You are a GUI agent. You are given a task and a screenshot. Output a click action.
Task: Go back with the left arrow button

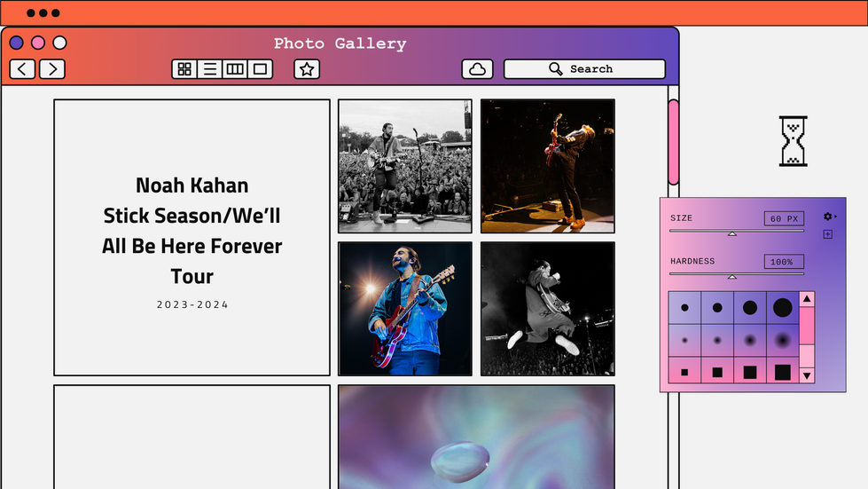23,69
